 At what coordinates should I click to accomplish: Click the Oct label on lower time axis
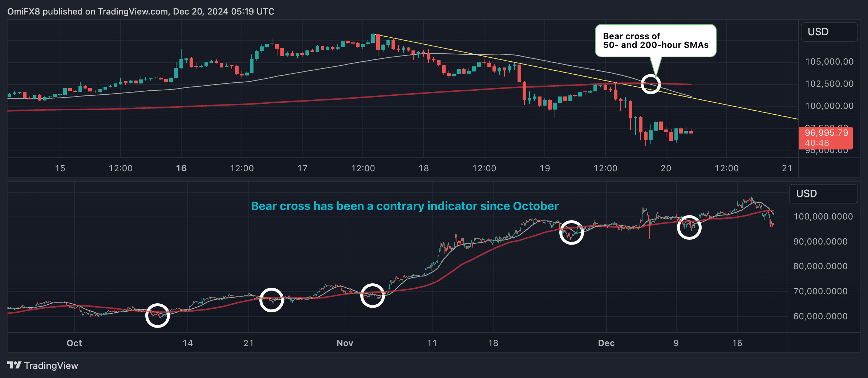click(74, 343)
